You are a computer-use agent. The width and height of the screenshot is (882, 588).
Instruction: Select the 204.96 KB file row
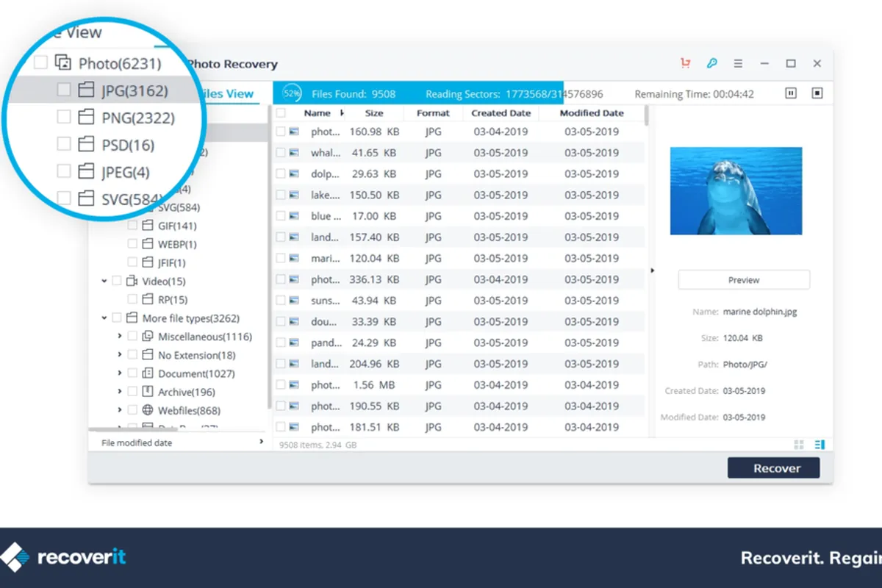(x=459, y=364)
